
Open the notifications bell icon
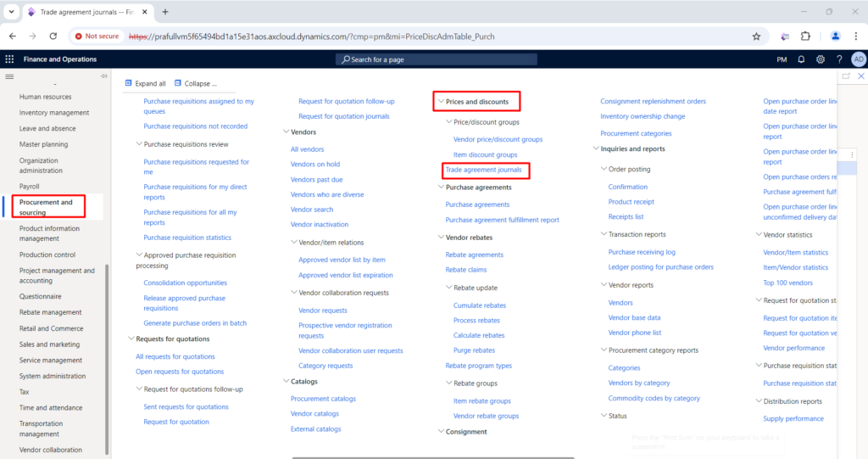801,59
